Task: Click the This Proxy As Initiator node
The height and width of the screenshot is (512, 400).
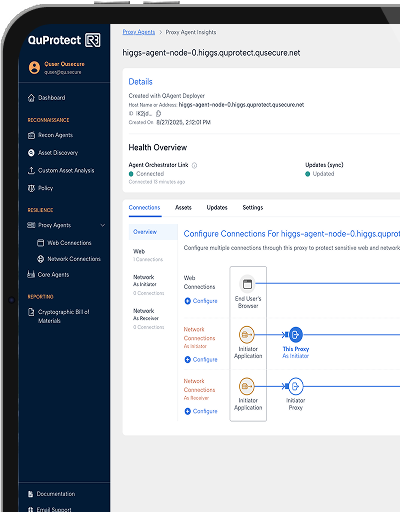Action: click(295, 335)
